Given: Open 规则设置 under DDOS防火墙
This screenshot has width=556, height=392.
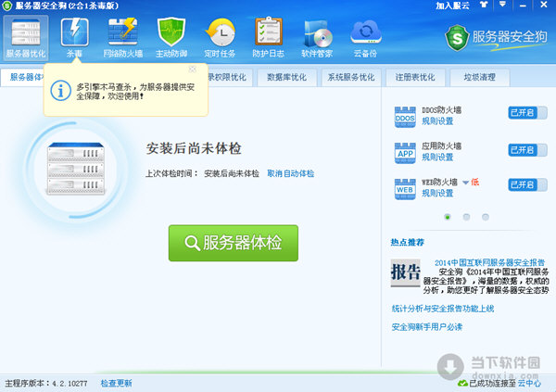Looking at the screenshot, I should pos(437,121).
